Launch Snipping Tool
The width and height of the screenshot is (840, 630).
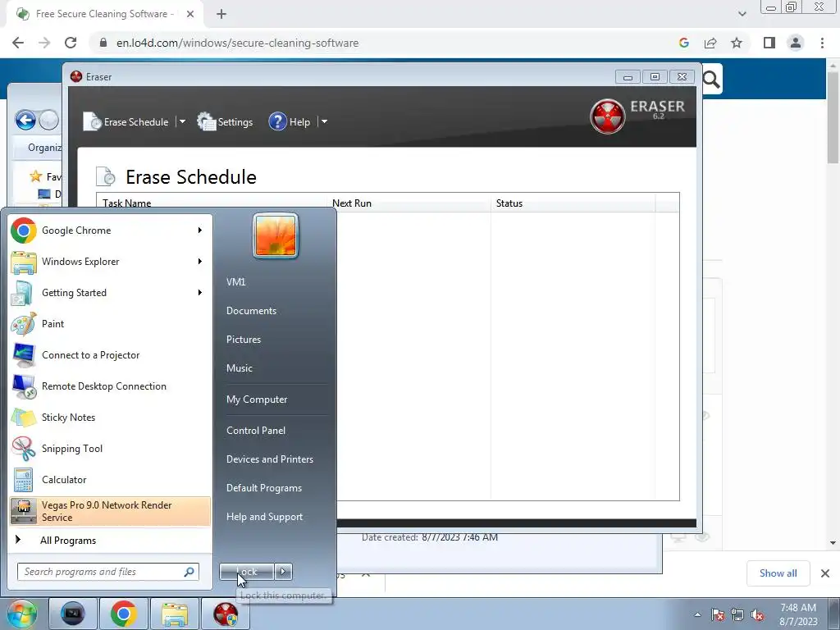coord(110,449)
